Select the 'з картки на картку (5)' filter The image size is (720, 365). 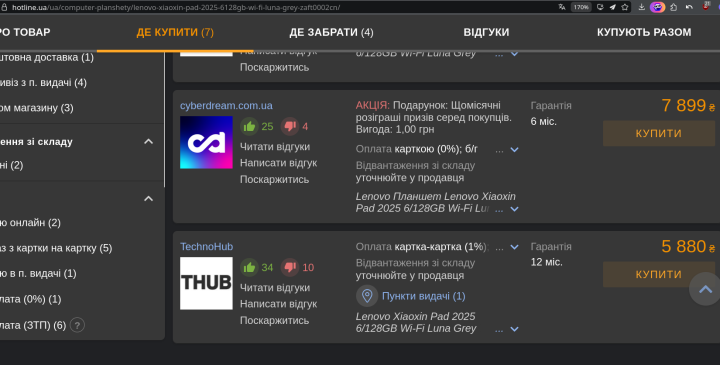tap(56, 248)
